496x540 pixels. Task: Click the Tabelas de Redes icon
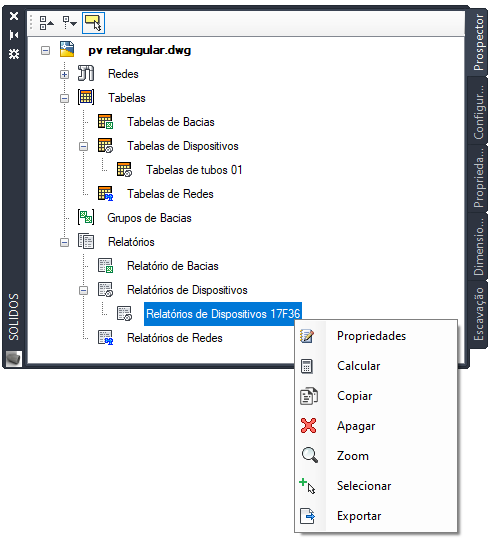coord(105,193)
